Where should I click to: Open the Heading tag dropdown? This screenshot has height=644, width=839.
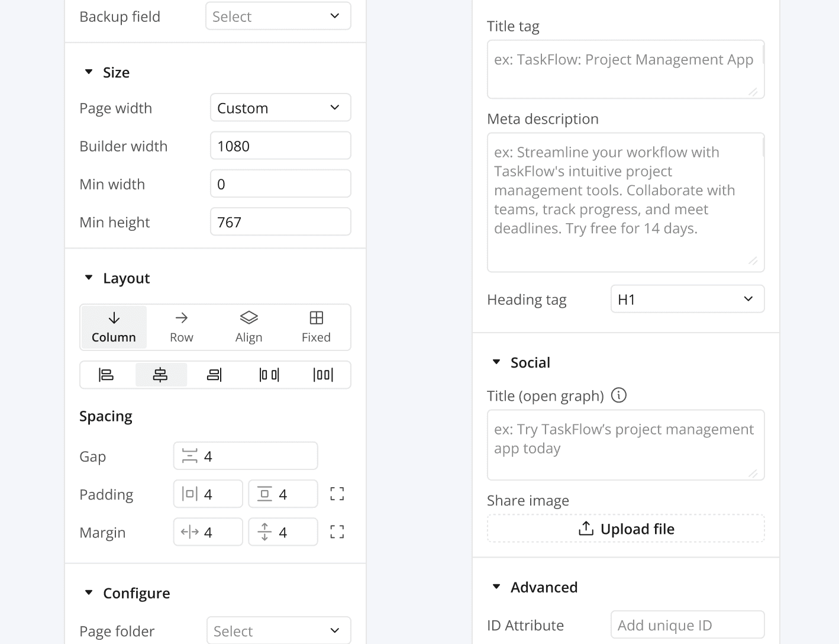coord(687,300)
